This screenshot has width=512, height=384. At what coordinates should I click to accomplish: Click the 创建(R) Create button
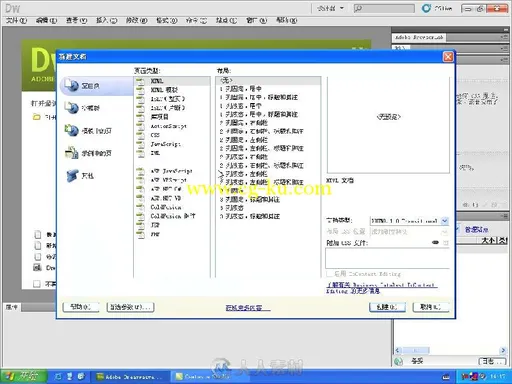(387, 307)
